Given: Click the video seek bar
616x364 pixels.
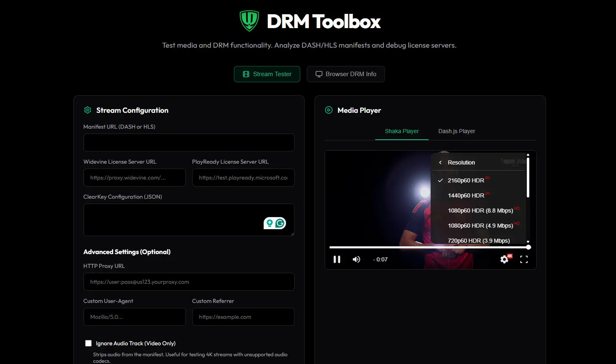Looking at the screenshot, I should [x=429, y=247].
